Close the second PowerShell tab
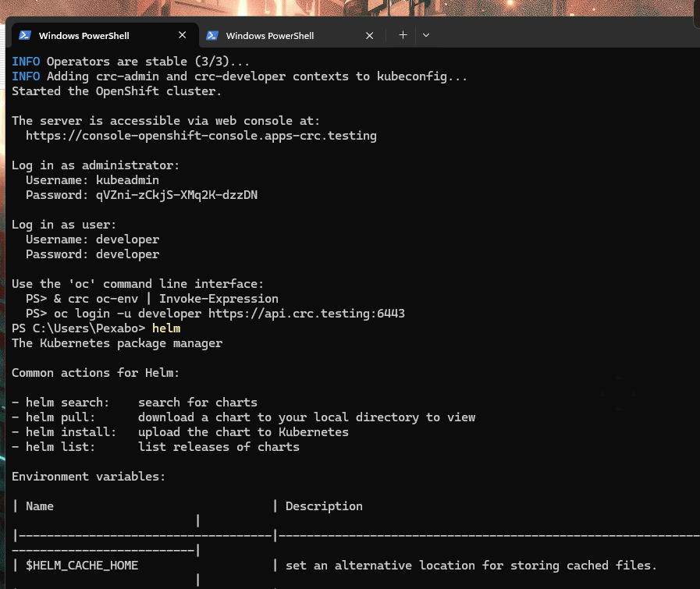The width and height of the screenshot is (700, 589). pyautogui.click(x=369, y=35)
